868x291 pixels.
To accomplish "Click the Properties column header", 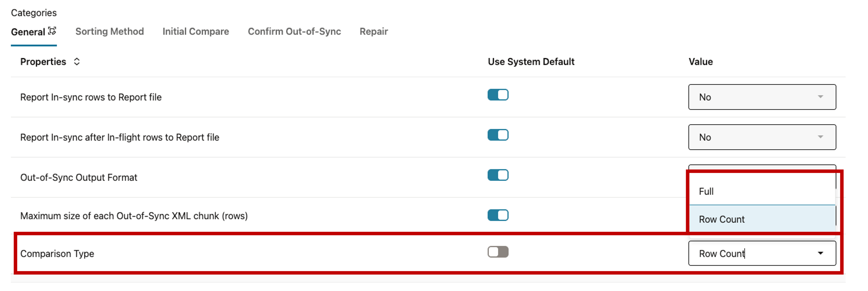I will click(43, 62).
